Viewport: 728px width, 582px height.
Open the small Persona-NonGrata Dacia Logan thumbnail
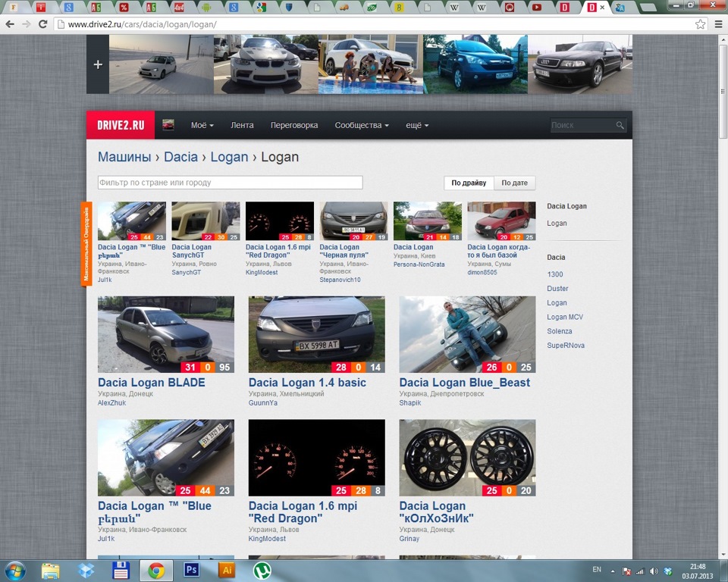428,221
